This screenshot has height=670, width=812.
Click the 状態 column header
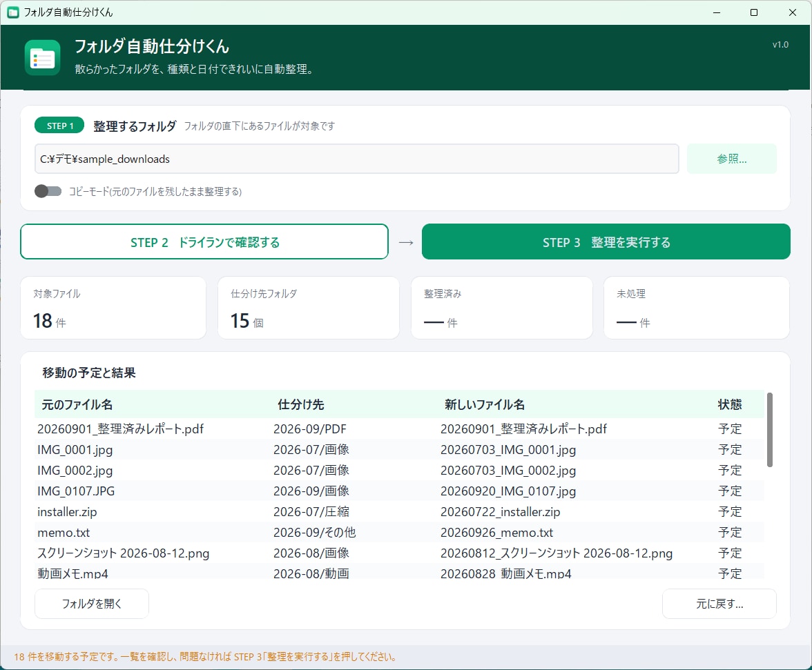[730, 404]
